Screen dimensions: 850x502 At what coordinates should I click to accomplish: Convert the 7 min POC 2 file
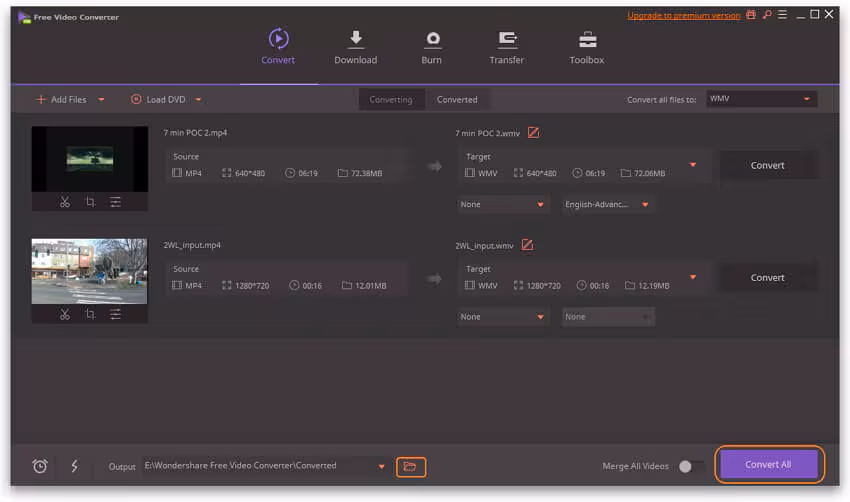[x=768, y=165]
